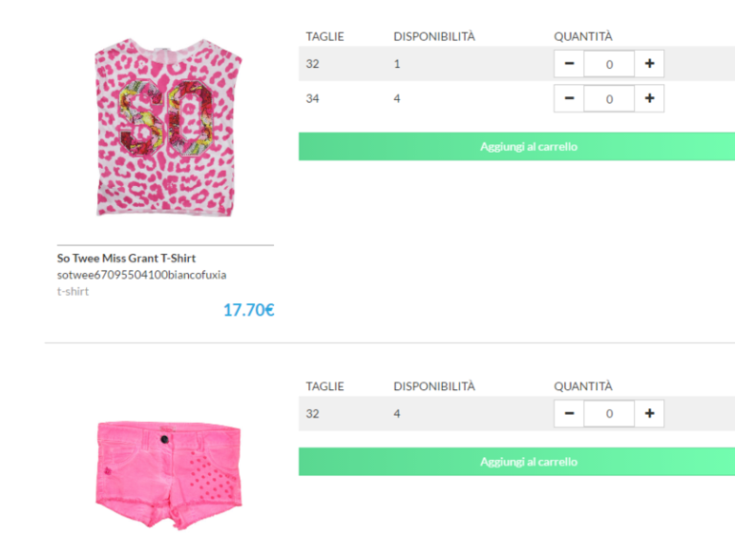Click the product code sotwee67095504100biancofuxia
Viewport: 735px width, 560px height.
141,275
